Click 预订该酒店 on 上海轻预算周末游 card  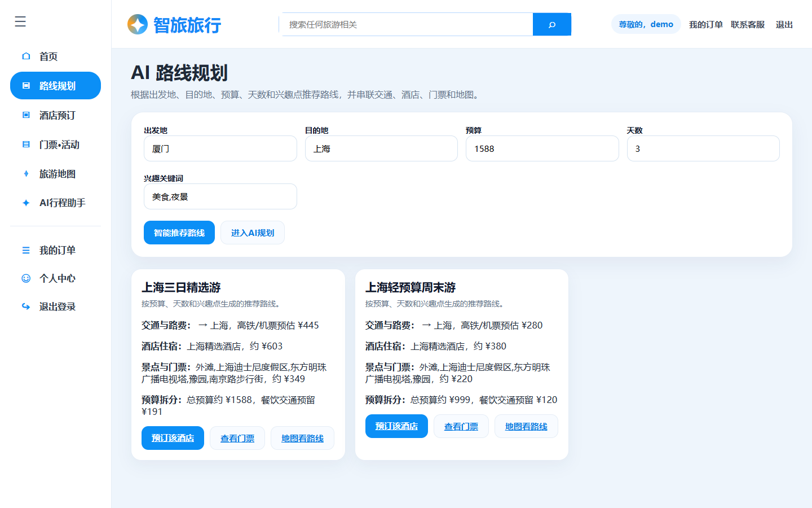tap(396, 426)
